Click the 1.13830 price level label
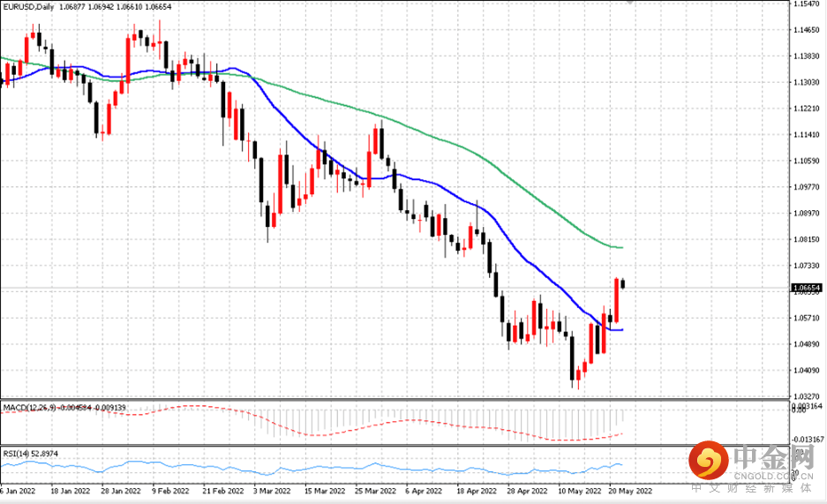827x504 pixels. point(807,56)
